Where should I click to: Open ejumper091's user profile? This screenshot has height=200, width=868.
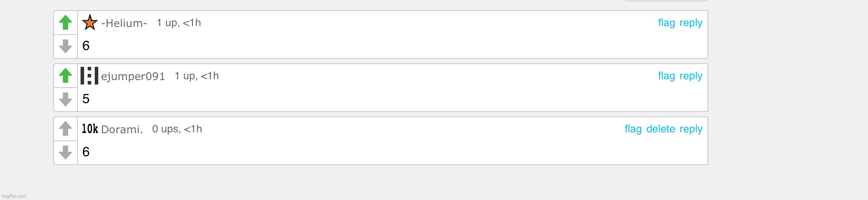point(133,76)
